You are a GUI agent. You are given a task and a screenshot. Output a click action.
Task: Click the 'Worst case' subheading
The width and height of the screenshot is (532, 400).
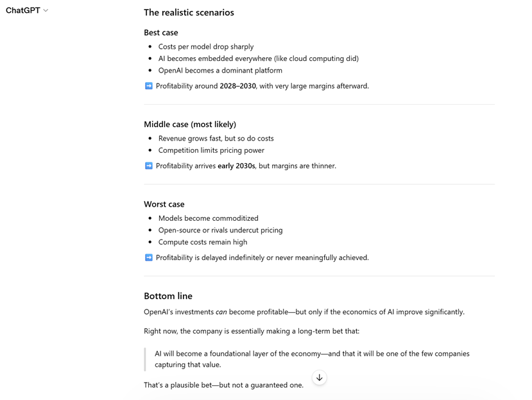tap(164, 204)
